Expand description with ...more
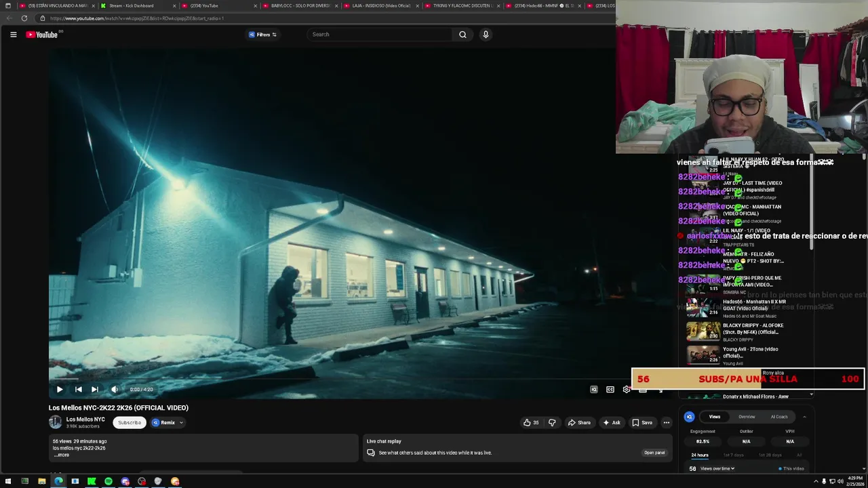The width and height of the screenshot is (868, 488). [62, 455]
